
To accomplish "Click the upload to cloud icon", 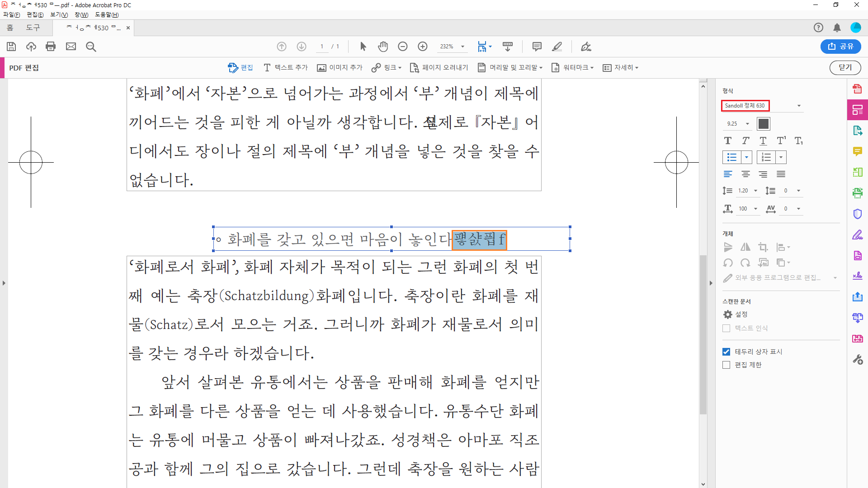I will (x=31, y=47).
